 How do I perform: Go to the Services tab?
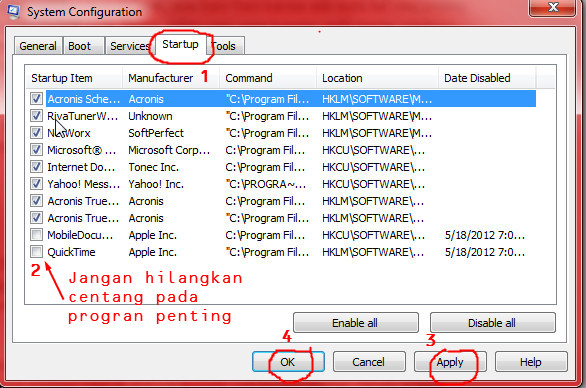coord(129,46)
